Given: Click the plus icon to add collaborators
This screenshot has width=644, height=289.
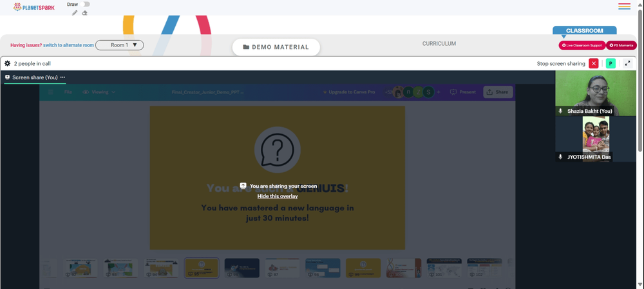Looking at the screenshot, I should tap(438, 92).
